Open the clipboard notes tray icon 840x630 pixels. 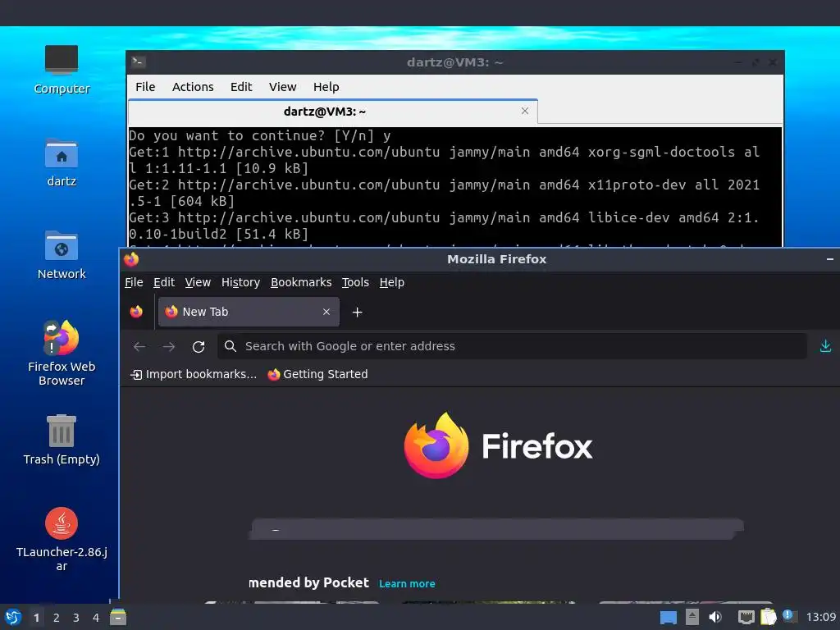768,617
